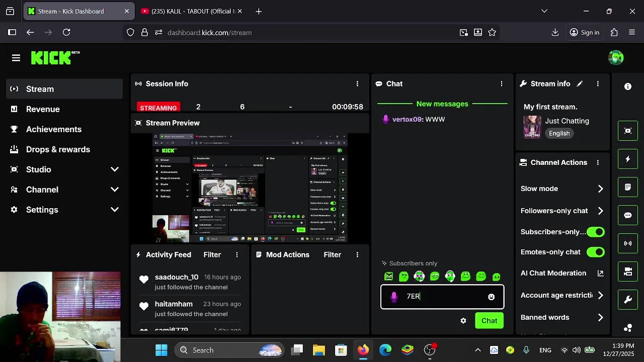Open Session Info three-dot options menu
The width and height of the screenshot is (644, 362).
click(357, 83)
